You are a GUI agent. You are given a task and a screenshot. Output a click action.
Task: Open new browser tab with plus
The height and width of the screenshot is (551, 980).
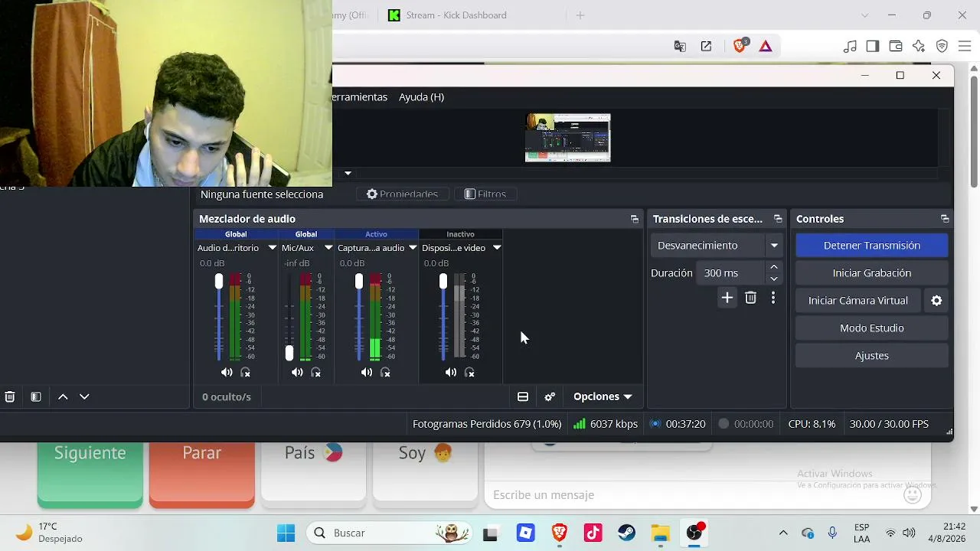[580, 15]
